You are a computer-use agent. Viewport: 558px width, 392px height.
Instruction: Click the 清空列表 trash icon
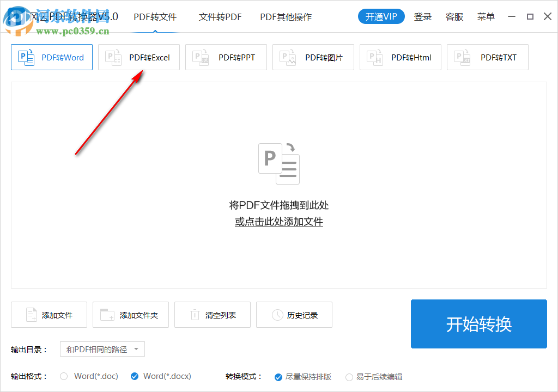tap(194, 315)
